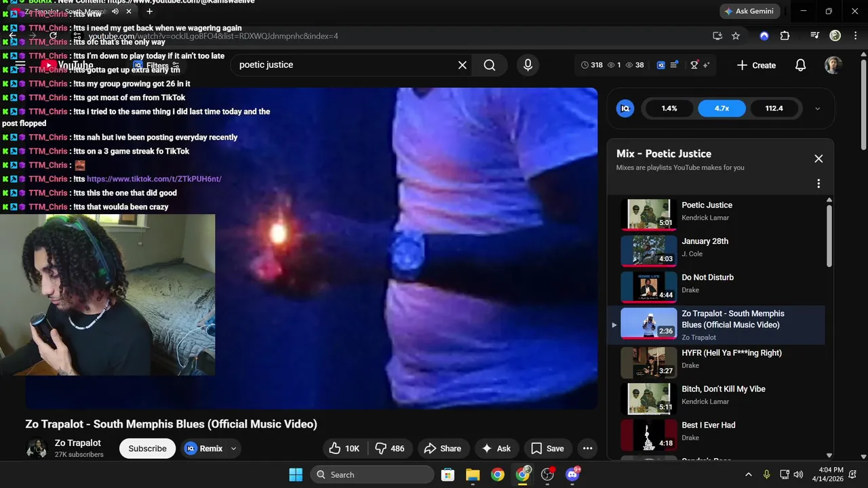Reload the page
Image resolution: width=868 pixels, height=488 pixels.
click(53, 36)
